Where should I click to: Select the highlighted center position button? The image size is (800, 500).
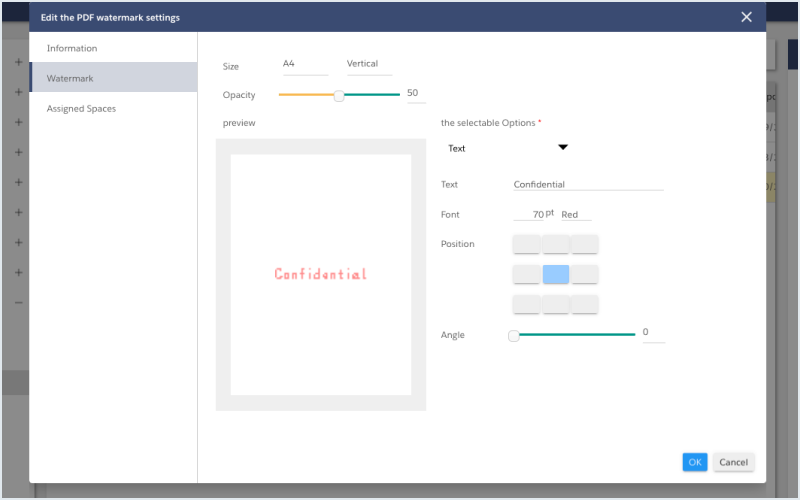(x=556, y=274)
